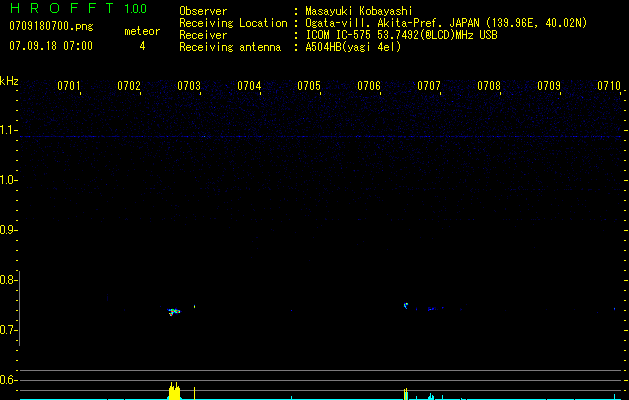
Task: Click the Receiver value ICOM IC-575
Action: (339, 35)
